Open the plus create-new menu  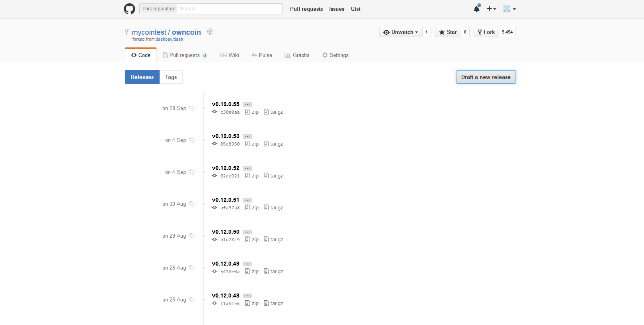coord(491,8)
